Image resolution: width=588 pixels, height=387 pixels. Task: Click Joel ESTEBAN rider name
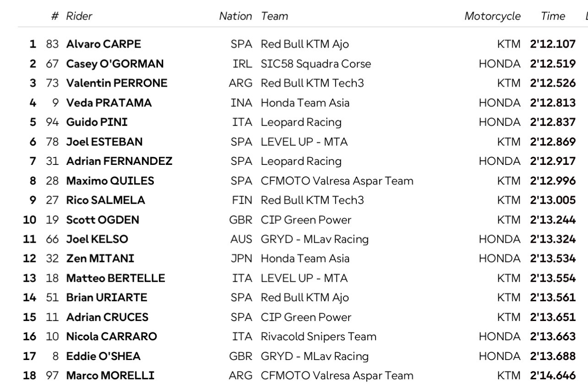pos(104,142)
